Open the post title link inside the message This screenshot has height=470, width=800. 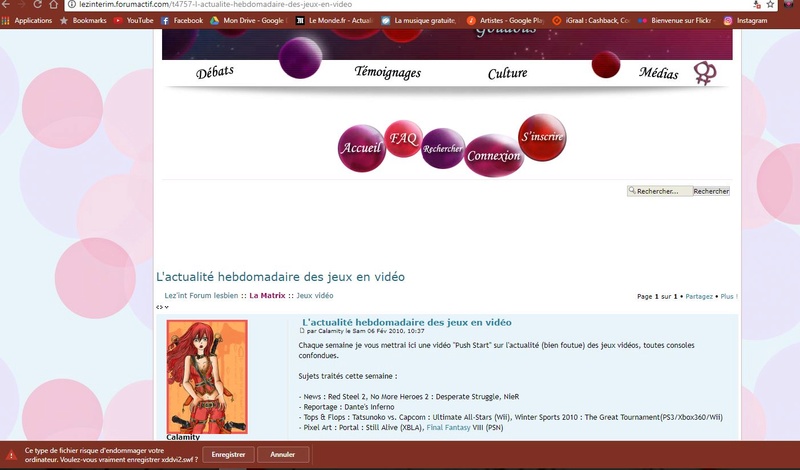pyautogui.click(x=407, y=323)
